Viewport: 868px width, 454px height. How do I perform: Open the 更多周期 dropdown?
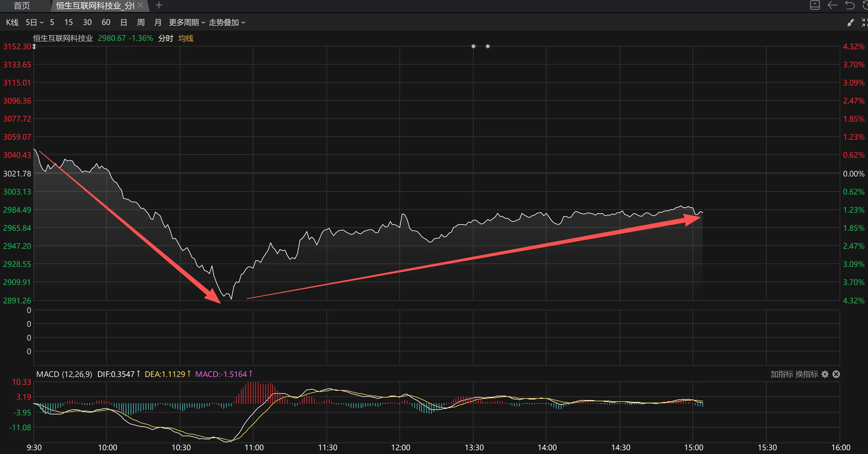pyautogui.click(x=187, y=22)
